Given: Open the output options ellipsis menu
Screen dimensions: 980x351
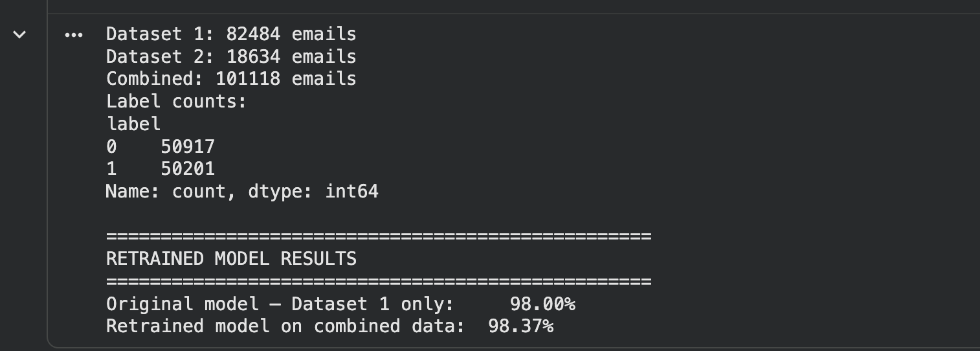Looking at the screenshot, I should click(74, 34).
